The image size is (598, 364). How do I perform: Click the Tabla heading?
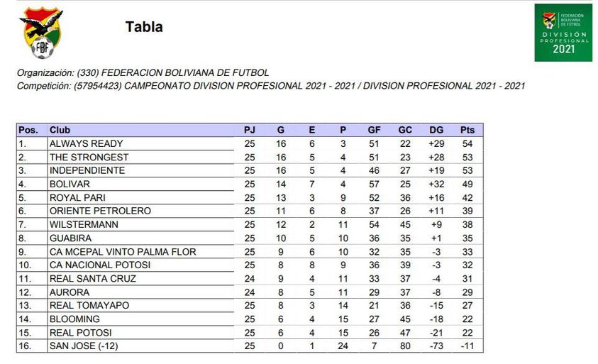144,28
